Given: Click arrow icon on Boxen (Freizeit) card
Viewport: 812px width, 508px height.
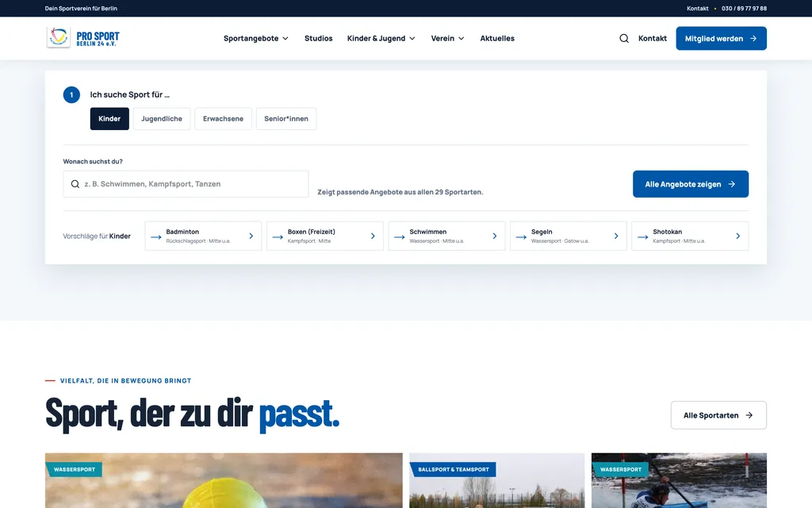Looking at the screenshot, I should pos(278,237).
